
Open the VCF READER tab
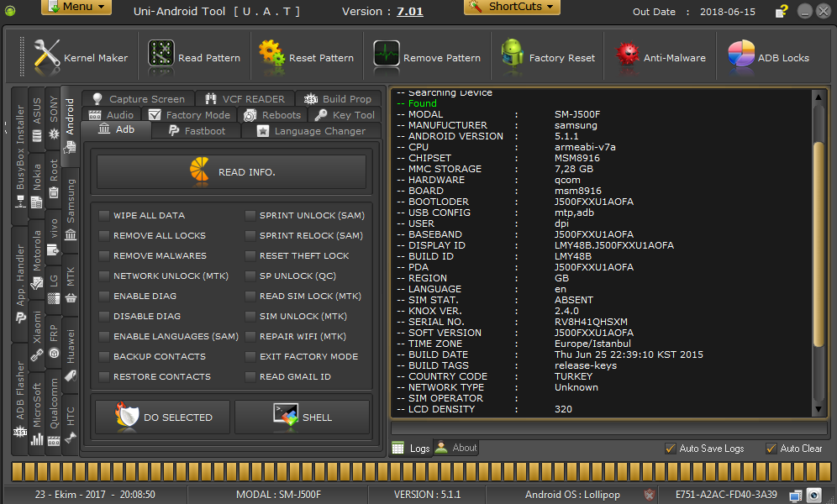245,98
